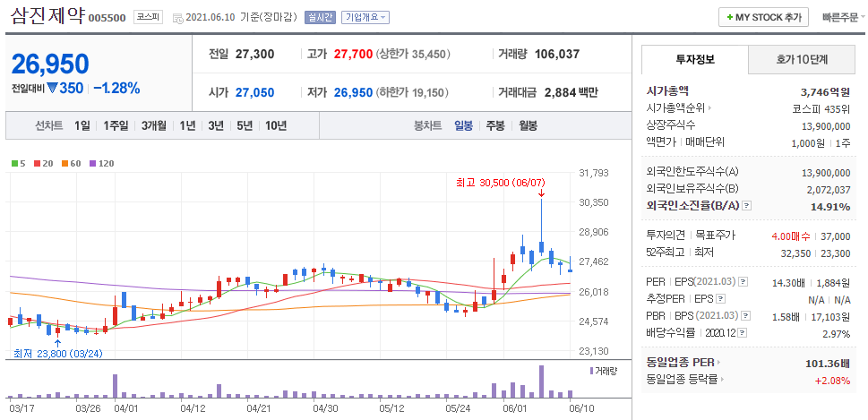Toggle the green 5-day moving average legend

coord(13,163)
